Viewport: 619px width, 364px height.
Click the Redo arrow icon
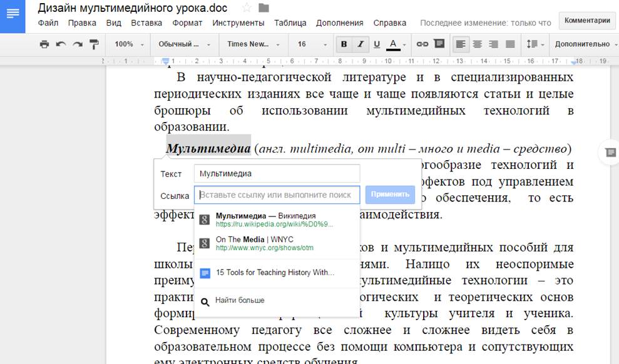point(78,44)
